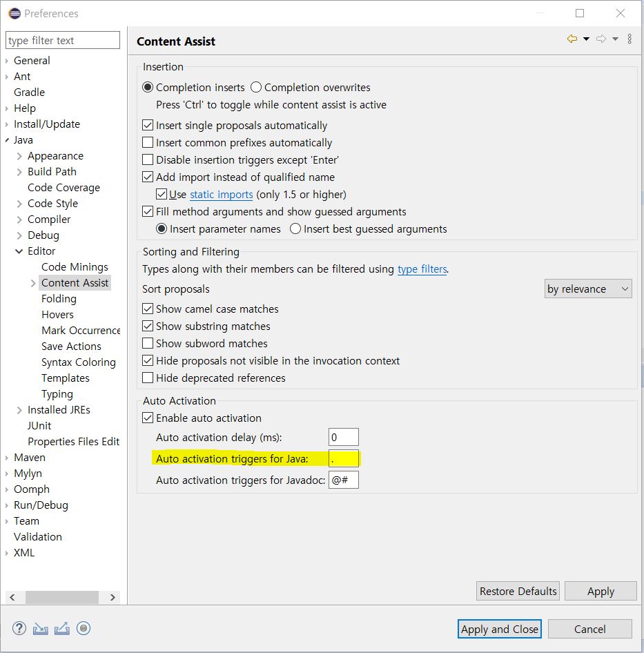Enable Show subword matches
The height and width of the screenshot is (653, 644).
(x=148, y=343)
